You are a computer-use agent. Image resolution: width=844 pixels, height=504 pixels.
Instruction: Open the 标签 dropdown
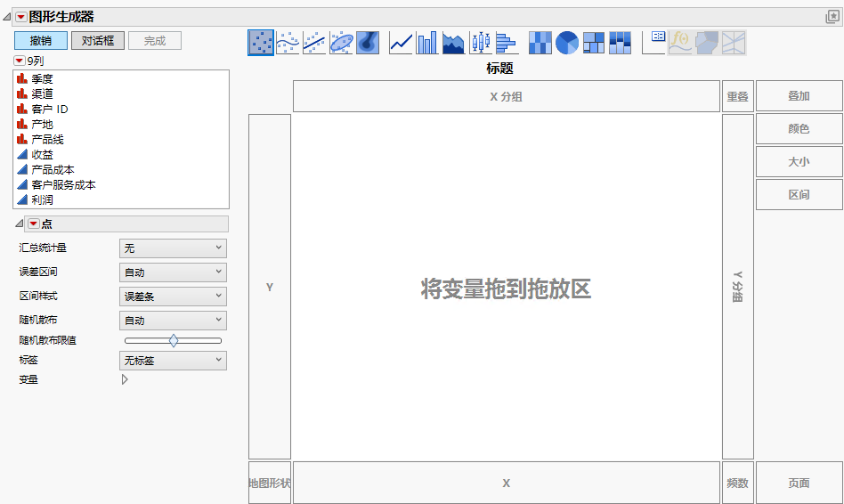click(173, 361)
